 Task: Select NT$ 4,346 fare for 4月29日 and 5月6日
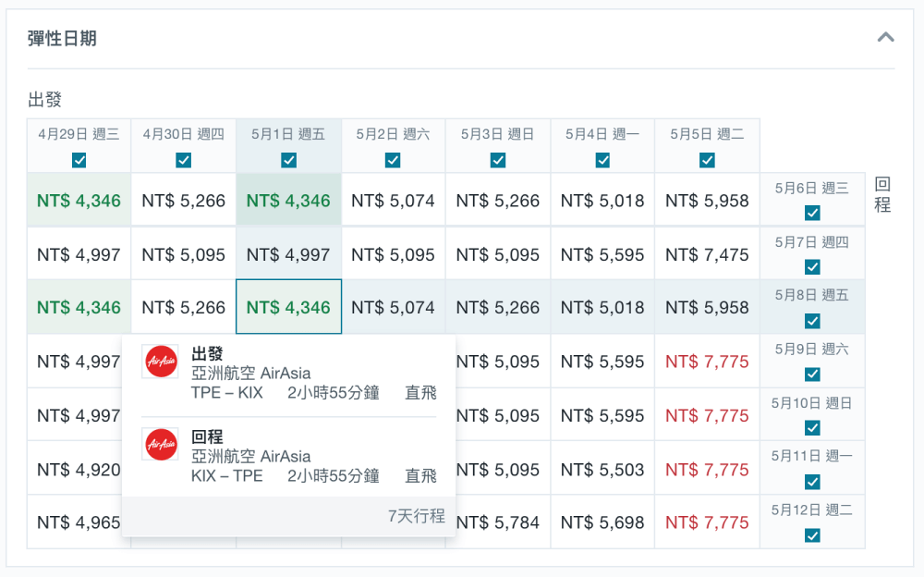(79, 200)
